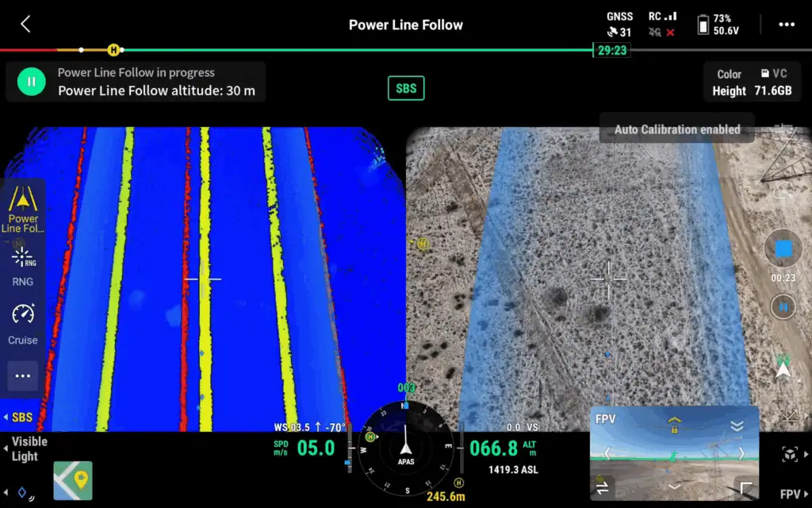Click the "Power Line Follow" screen title

pos(405,25)
